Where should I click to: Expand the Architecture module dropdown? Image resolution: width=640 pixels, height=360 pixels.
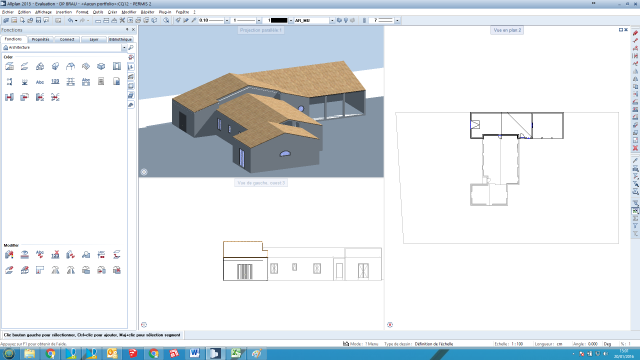pyautogui.click(x=124, y=48)
